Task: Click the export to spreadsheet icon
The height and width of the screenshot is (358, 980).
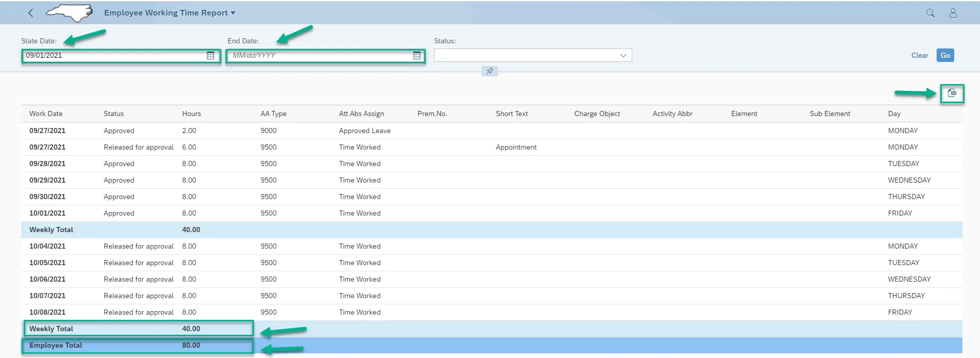Action: [x=952, y=93]
